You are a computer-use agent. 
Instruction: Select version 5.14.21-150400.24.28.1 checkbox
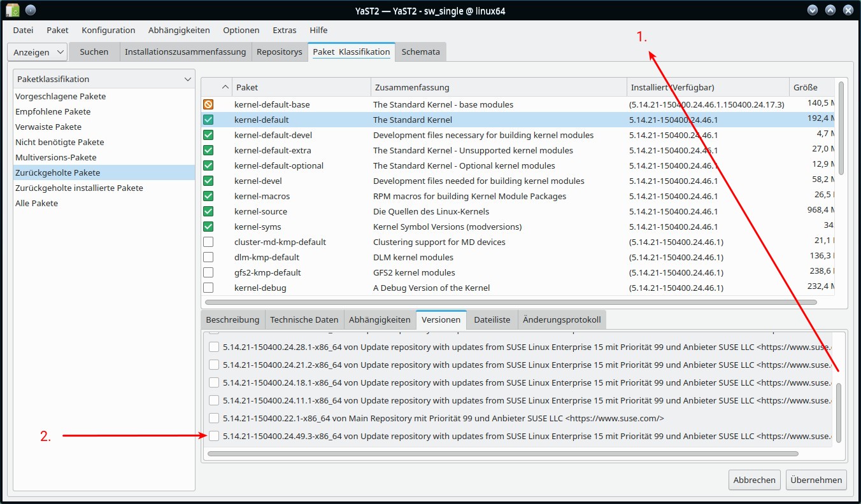coord(214,347)
